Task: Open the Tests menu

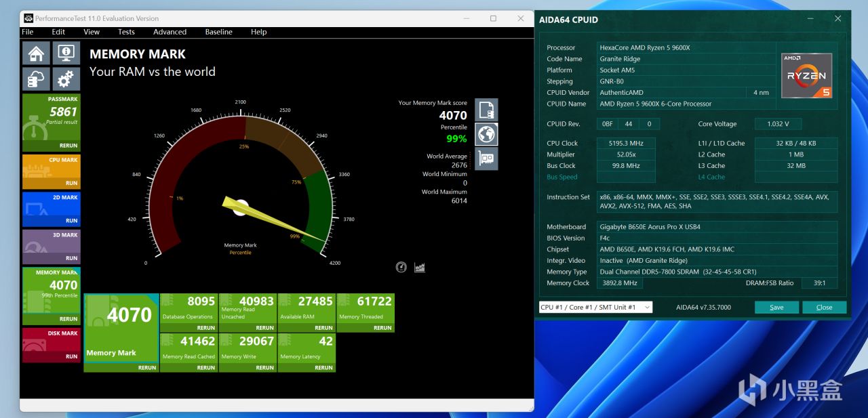Action: 126,32
